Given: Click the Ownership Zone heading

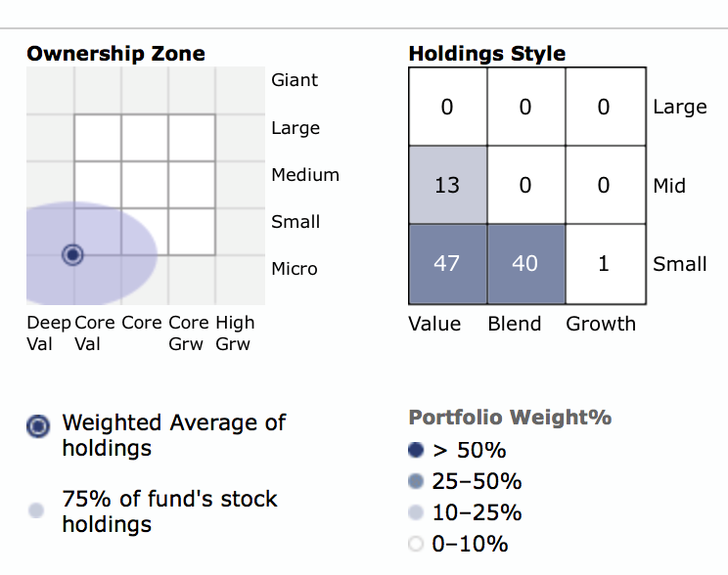Looking at the screenshot, I should tap(115, 53).
